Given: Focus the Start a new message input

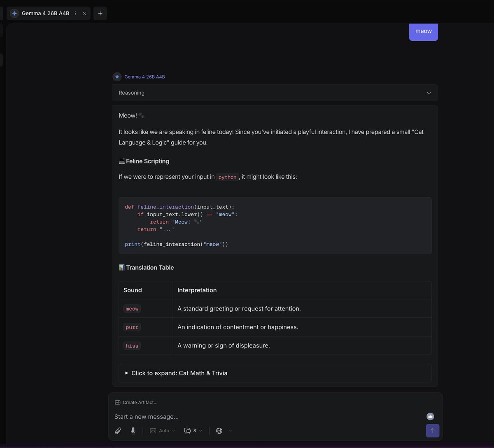Looking at the screenshot, I should pos(268,417).
